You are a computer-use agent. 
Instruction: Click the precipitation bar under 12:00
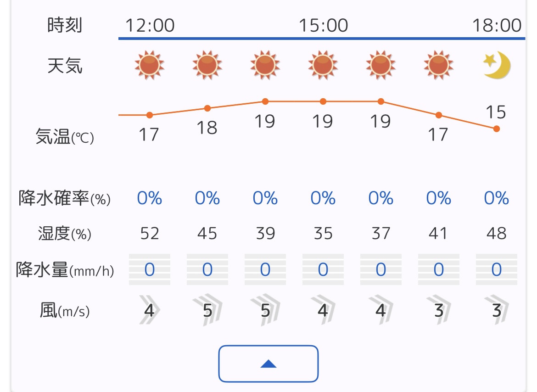(149, 269)
